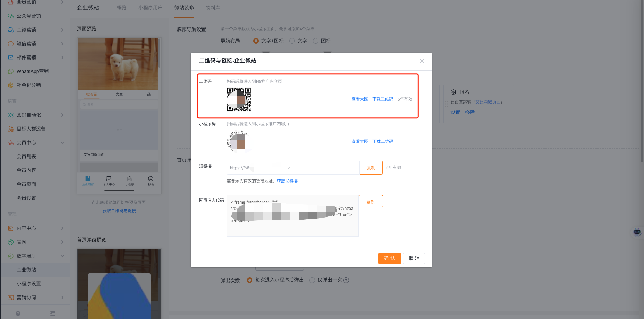Click the 短信营销 chat bubble icon
The width and height of the screenshot is (644, 319).
(x=11, y=44)
